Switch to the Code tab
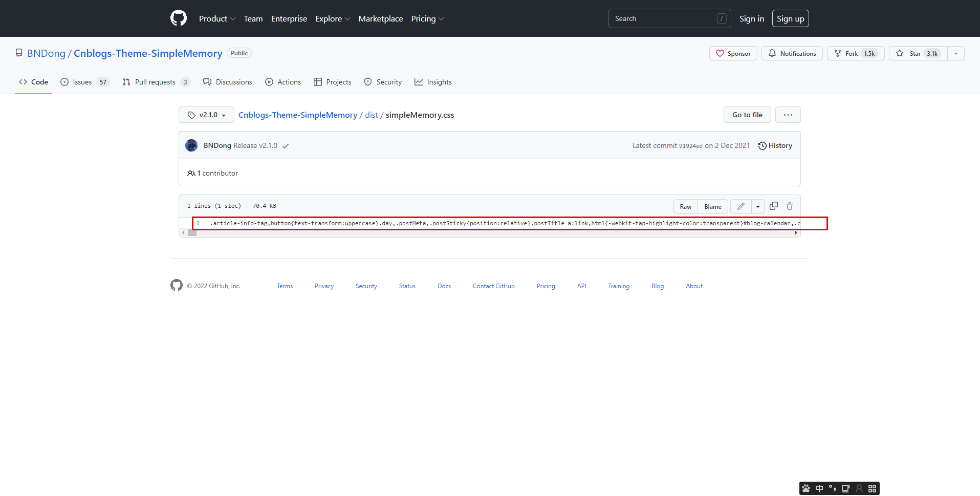This screenshot has width=980, height=496. 34,82
